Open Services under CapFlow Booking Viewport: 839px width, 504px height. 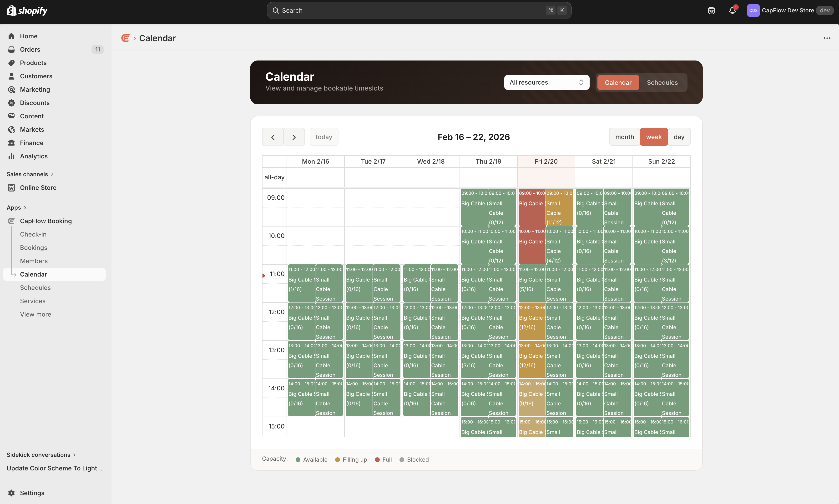coord(33,301)
